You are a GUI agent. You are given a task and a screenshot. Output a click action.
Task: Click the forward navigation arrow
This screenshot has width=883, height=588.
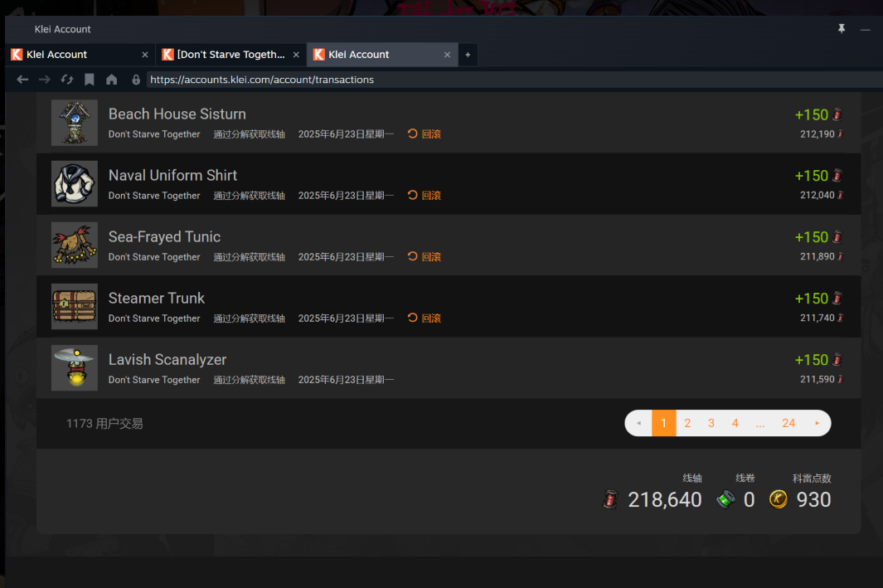45,80
